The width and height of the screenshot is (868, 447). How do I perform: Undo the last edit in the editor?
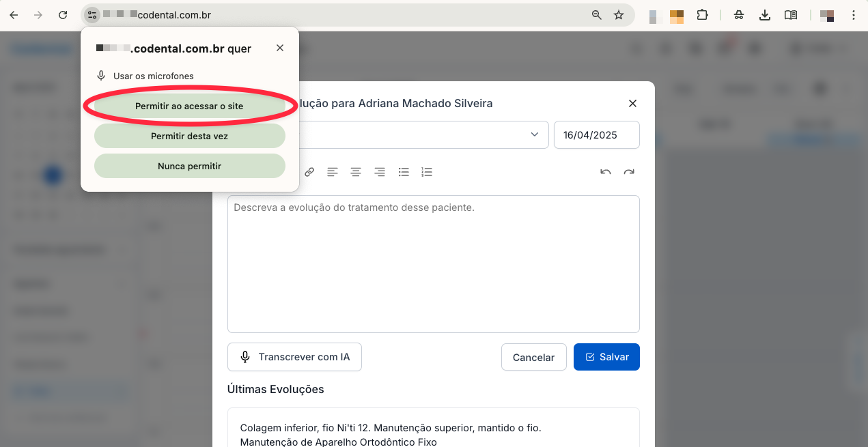click(x=605, y=172)
